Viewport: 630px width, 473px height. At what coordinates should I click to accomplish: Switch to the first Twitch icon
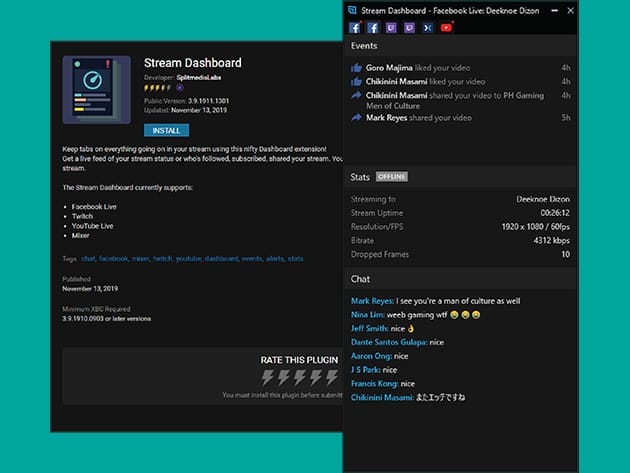coord(391,28)
